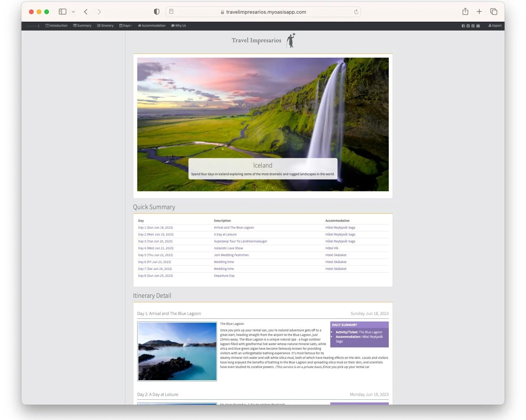The width and height of the screenshot is (526, 420).
Task: Open the privacy shield report
Action: 156,12
